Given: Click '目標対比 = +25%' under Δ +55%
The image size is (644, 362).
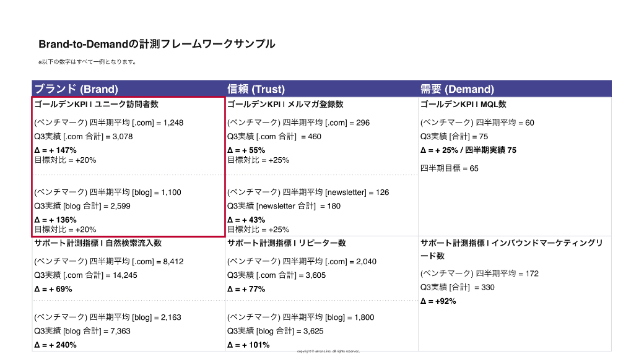Looking at the screenshot, I should pos(258,160).
